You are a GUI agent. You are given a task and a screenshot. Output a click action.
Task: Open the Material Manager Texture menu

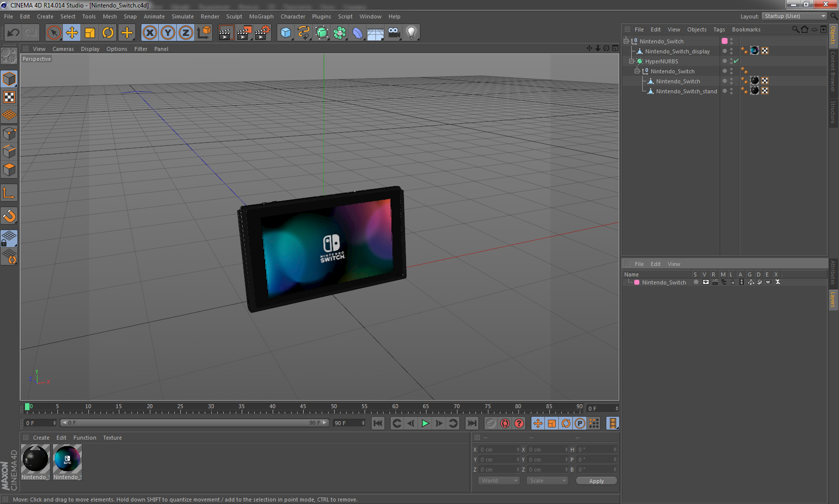tap(112, 438)
